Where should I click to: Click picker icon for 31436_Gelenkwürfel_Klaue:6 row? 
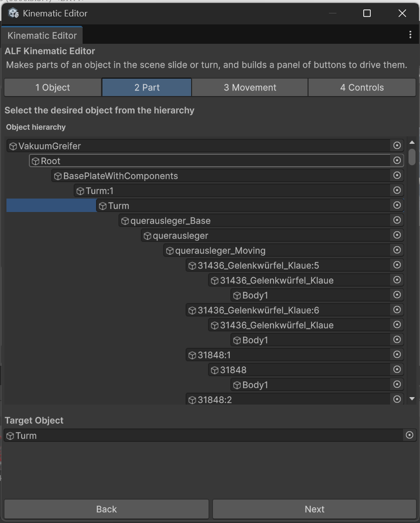tap(397, 310)
